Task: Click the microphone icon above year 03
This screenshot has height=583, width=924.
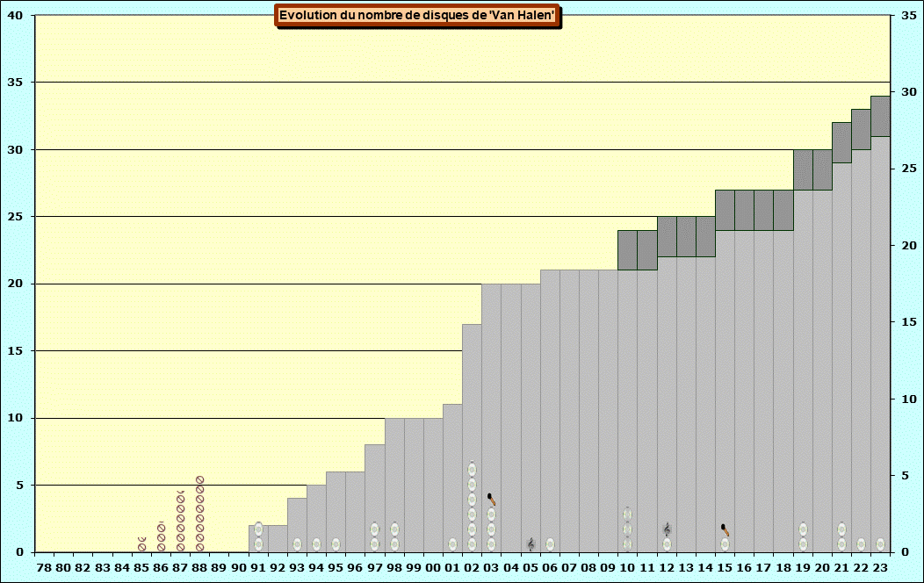Action: [x=492, y=500]
